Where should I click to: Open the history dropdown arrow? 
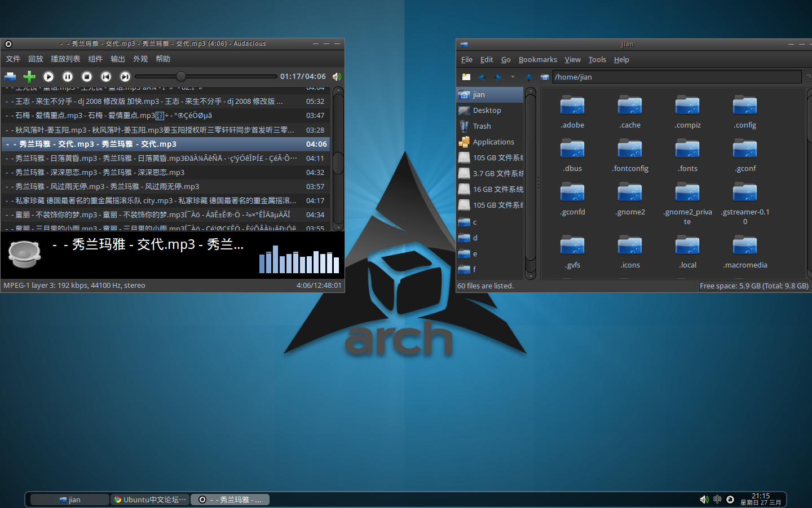[x=513, y=77]
